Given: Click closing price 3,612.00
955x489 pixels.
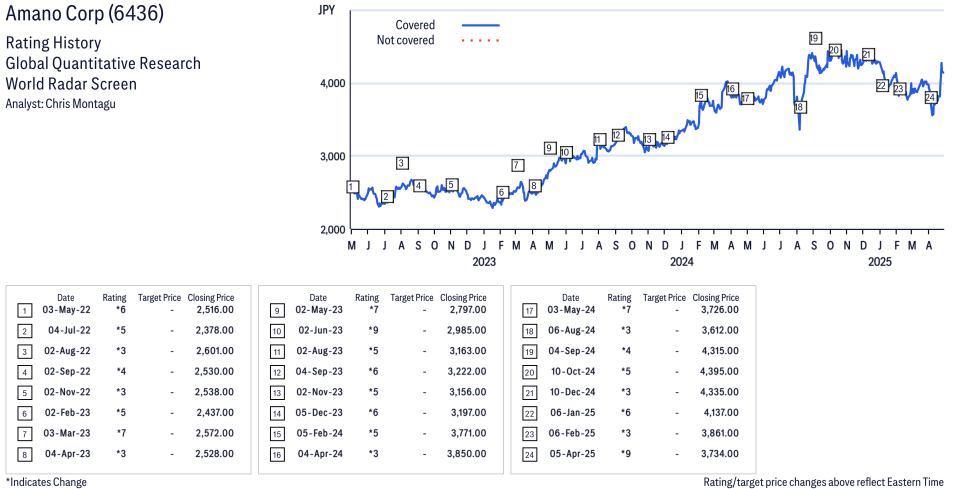Looking at the screenshot, I should pos(719,331).
